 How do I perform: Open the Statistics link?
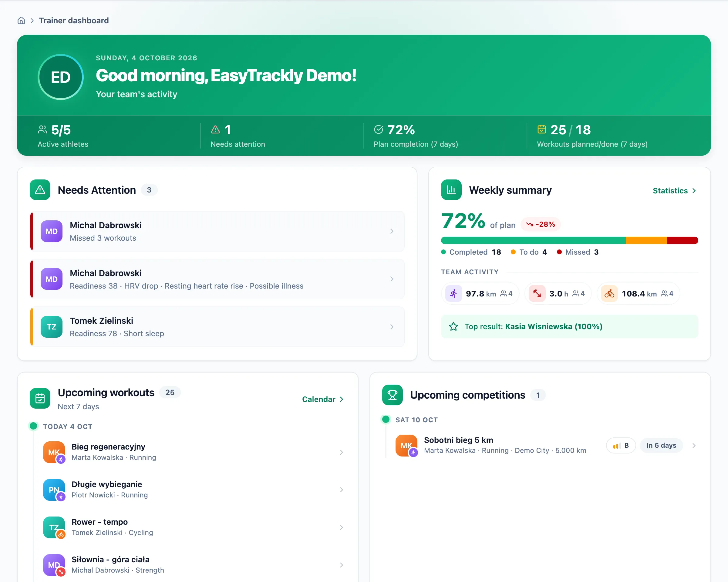pyautogui.click(x=674, y=191)
